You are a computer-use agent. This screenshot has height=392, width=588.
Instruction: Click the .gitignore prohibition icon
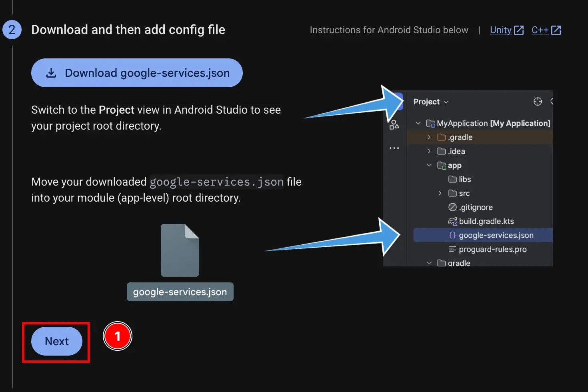pos(452,207)
